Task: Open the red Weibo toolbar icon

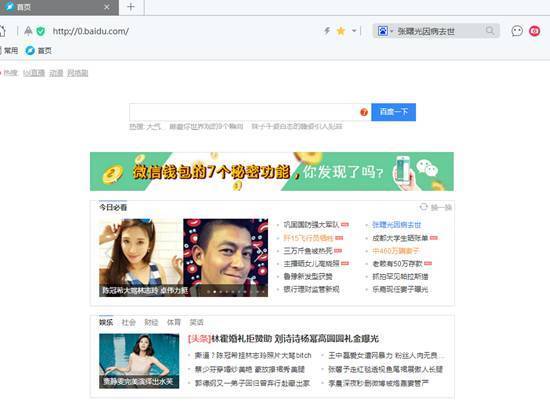Action: 535,31
